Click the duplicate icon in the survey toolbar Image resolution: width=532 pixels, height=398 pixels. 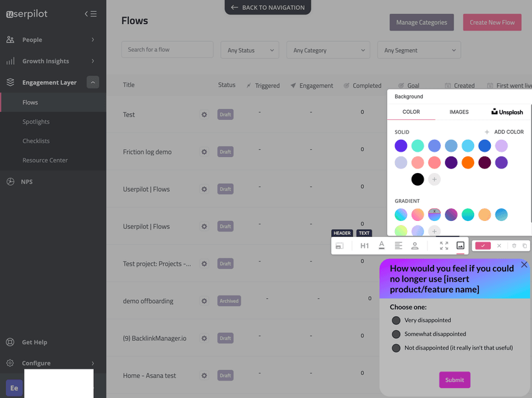525,245
